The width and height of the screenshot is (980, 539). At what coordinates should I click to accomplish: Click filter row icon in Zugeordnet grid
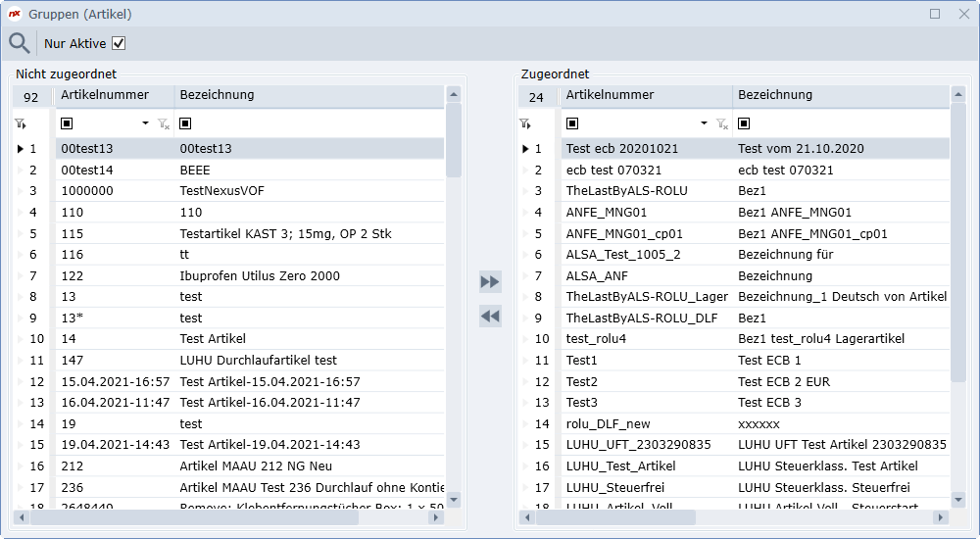525,124
